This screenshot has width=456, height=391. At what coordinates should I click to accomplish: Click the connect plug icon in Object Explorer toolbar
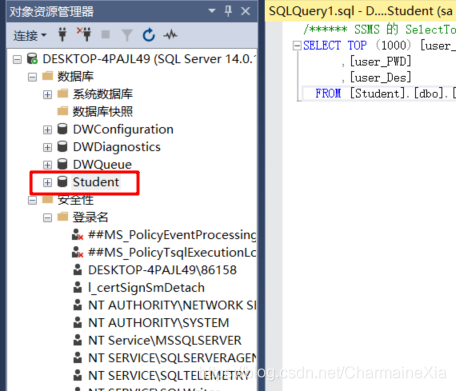pyautogui.click(x=62, y=35)
